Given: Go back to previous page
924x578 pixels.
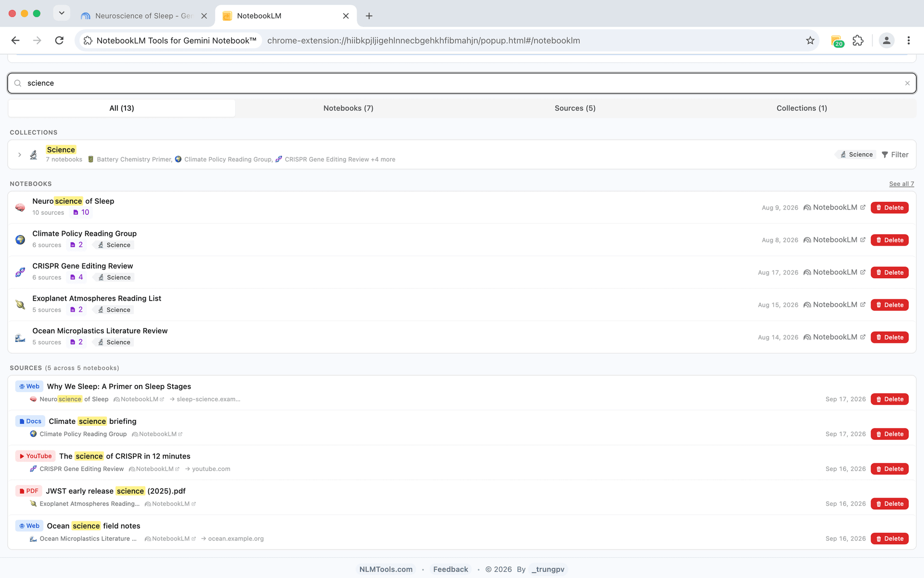Looking at the screenshot, I should pos(15,40).
